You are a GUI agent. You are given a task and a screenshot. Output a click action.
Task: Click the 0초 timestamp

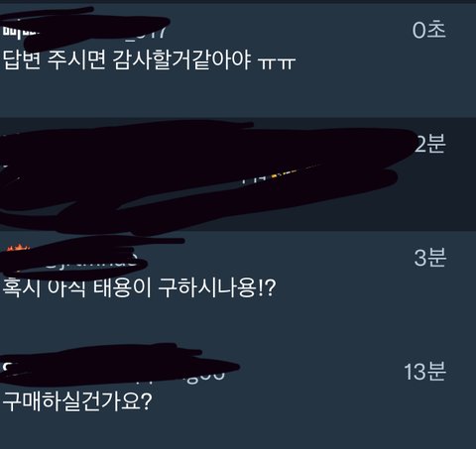coord(428,31)
